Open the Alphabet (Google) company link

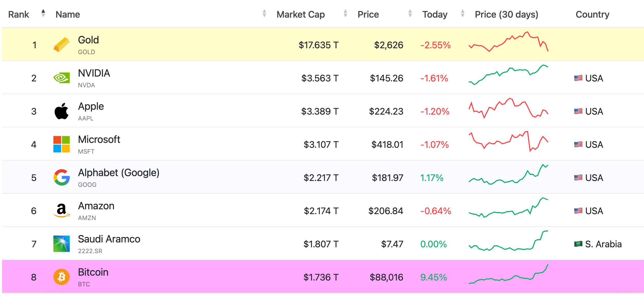(119, 173)
